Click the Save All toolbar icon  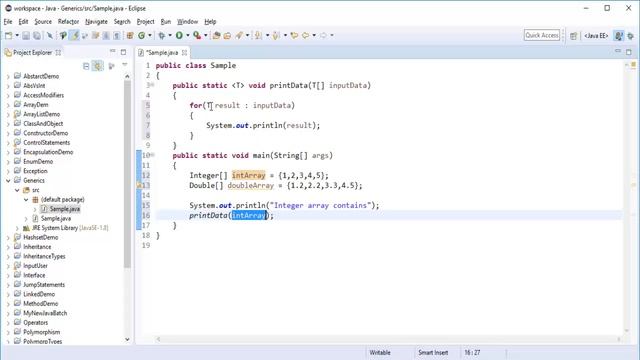click(37, 36)
